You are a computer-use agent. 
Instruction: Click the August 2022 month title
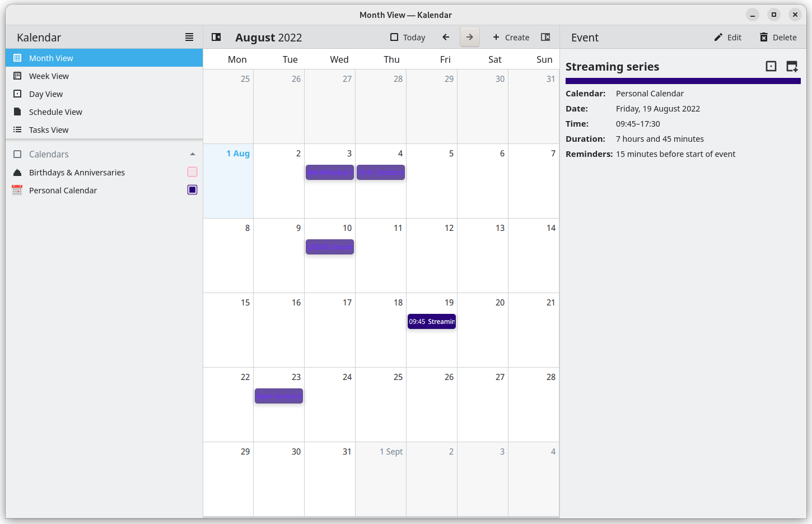[268, 37]
